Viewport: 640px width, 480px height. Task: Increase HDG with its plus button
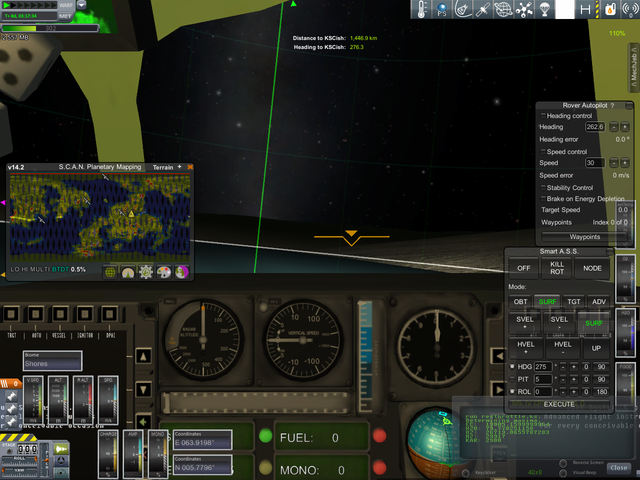pos(573,367)
